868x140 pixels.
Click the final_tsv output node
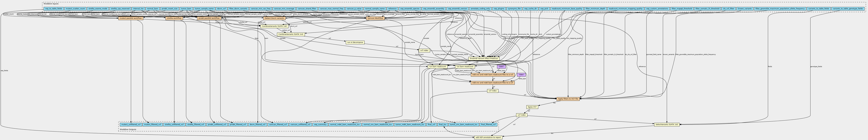click(442, 125)
